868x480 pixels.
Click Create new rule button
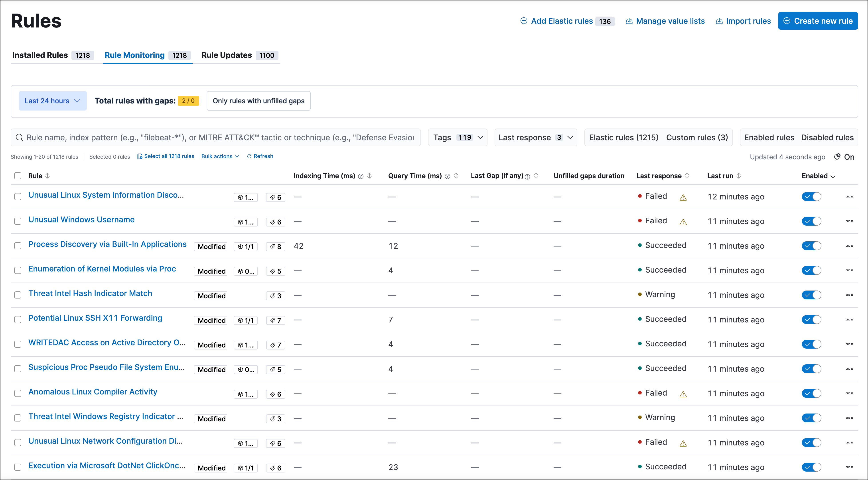(818, 21)
